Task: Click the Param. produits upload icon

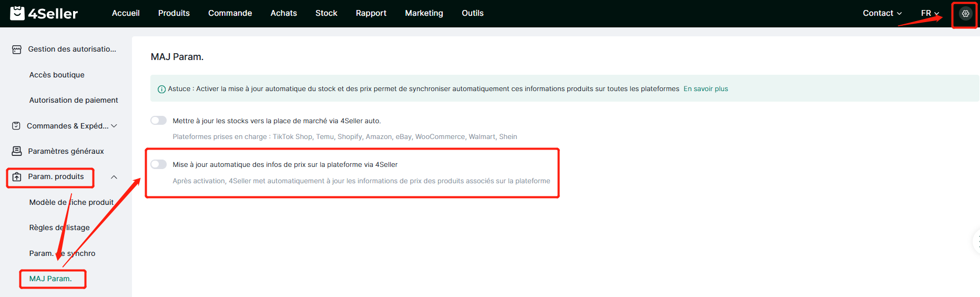Action: (x=17, y=177)
